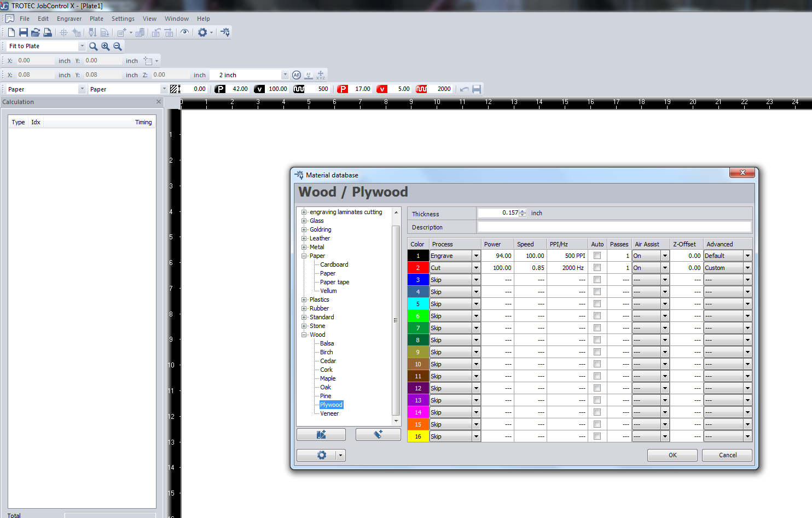
Task: Open the Edit menu
Action: 43,19
